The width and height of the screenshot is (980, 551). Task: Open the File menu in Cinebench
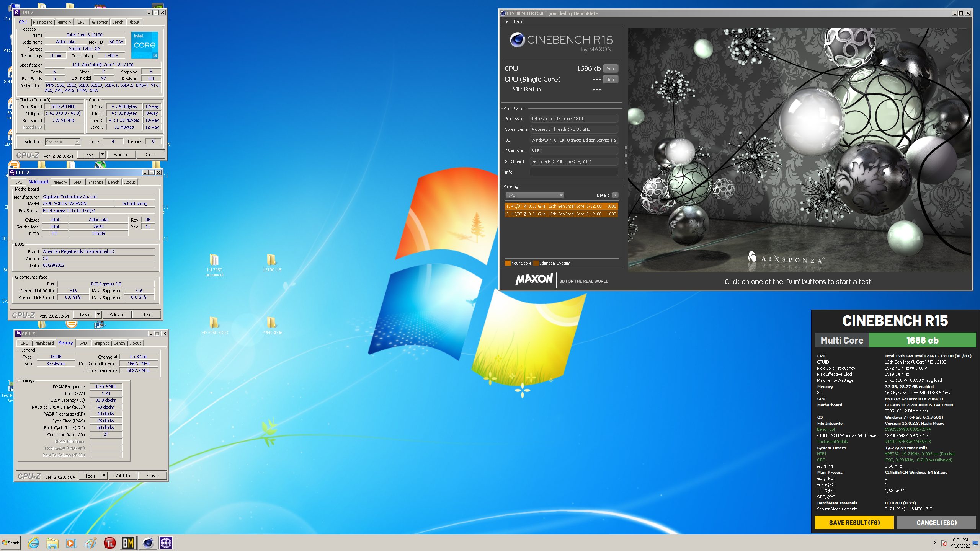[505, 21]
